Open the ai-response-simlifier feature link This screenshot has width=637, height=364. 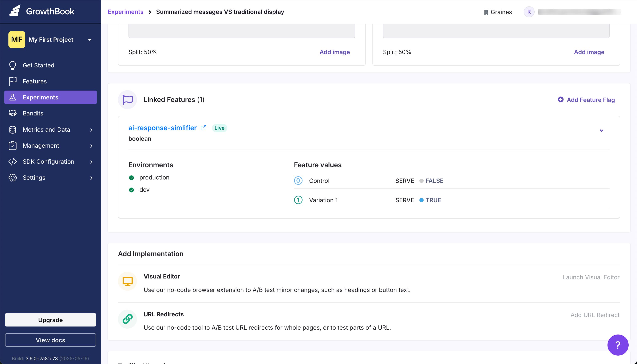(162, 128)
